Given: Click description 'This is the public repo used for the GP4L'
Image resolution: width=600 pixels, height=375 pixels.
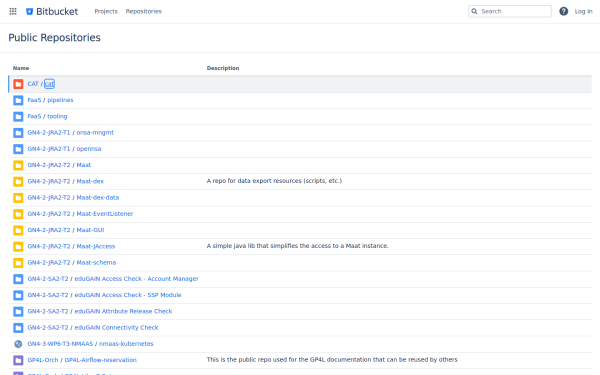Looking at the screenshot, I should pos(332,360).
